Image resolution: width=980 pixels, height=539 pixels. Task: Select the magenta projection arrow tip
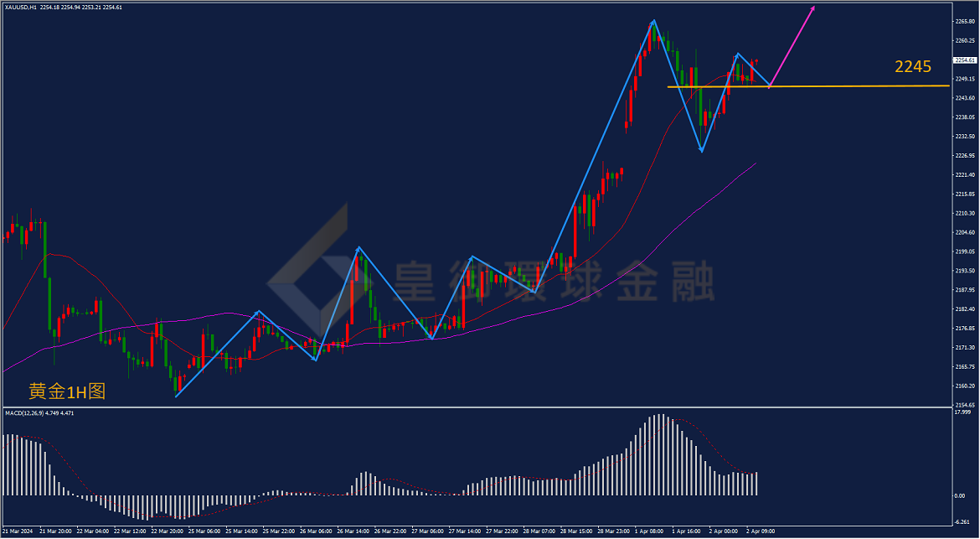pyautogui.click(x=812, y=8)
